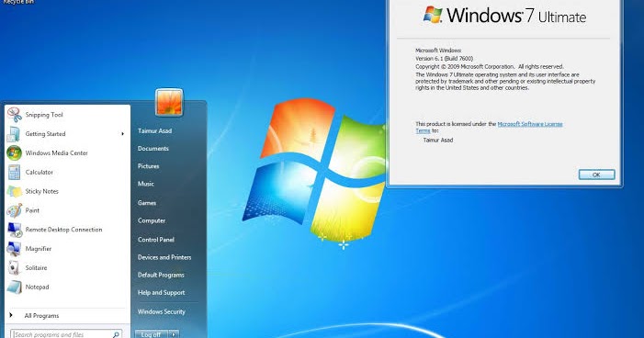The width and height of the screenshot is (644, 338).
Task: Expand the Getting Started submenu arrow
Action: pyautogui.click(x=122, y=134)
